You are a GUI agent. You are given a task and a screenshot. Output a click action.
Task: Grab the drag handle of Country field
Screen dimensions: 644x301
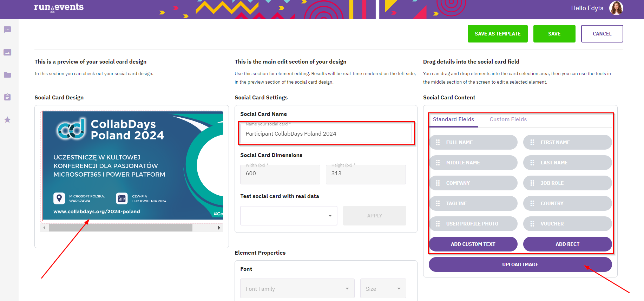coord(532,203)
